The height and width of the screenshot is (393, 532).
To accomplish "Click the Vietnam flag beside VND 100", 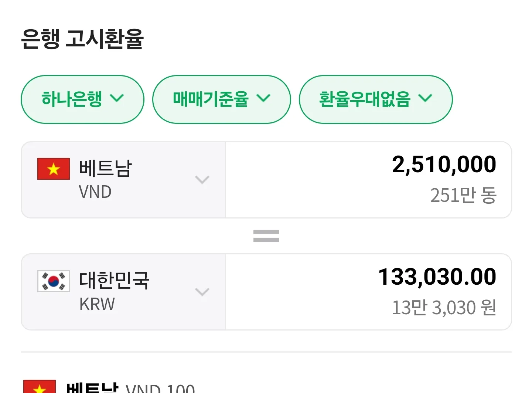I will tap(40, 386).
